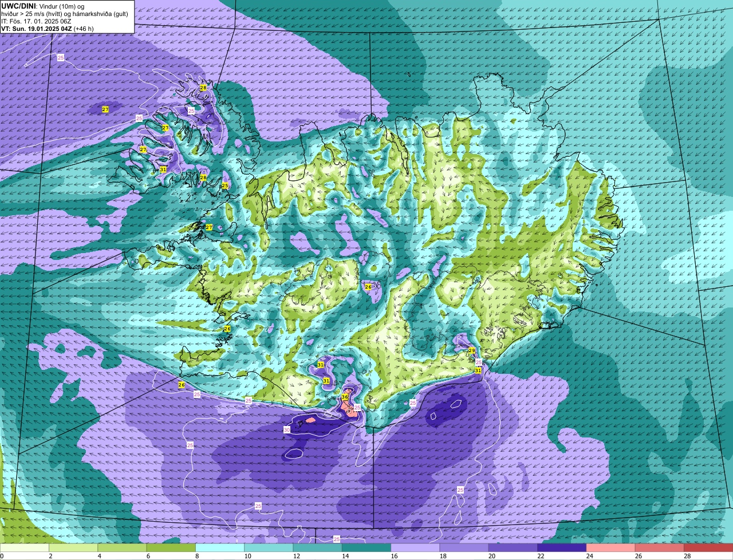Click the "IT: Fös. 17. 01. 2025 06Z" line
The width and height of the screenshot is (733, 560).
pyautogui.click(x=35, y=21)
